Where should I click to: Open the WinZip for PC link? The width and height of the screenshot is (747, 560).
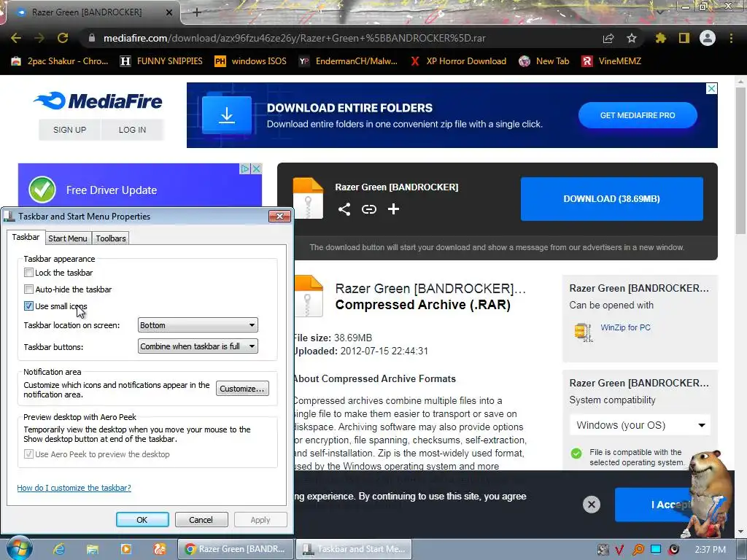click(625, 327)
